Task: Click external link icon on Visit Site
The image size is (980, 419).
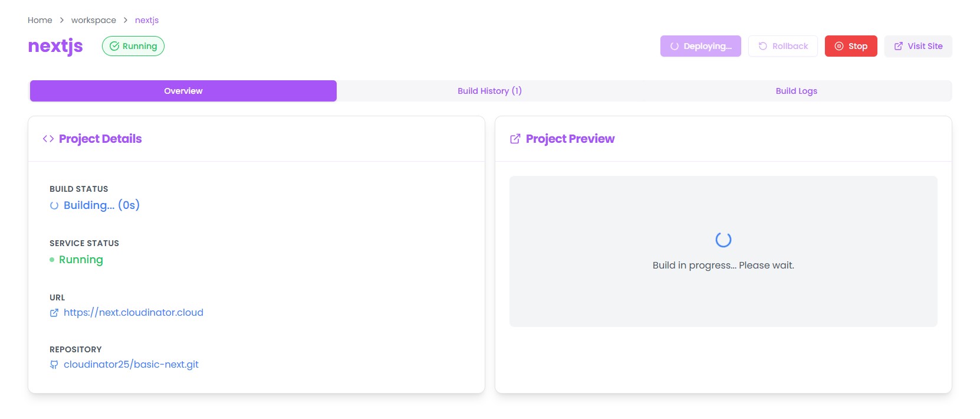Action: (x=899, y=46)
